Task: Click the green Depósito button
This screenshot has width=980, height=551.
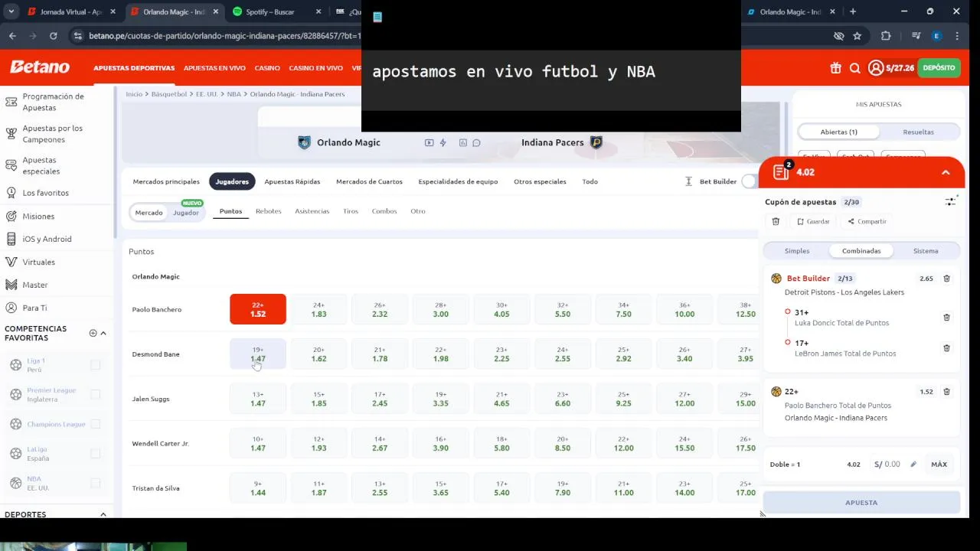Action: [x=939, y=68]
